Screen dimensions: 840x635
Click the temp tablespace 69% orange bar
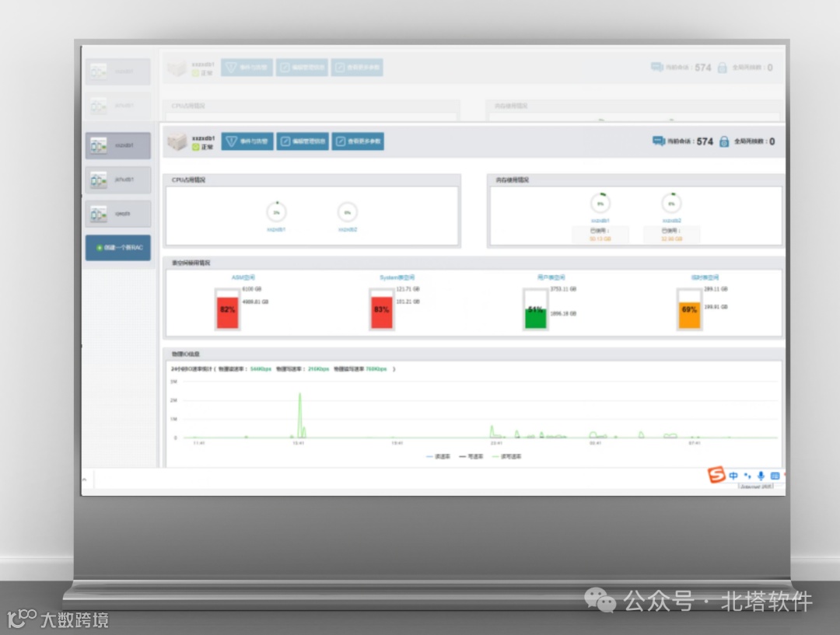tap(689, 315)
